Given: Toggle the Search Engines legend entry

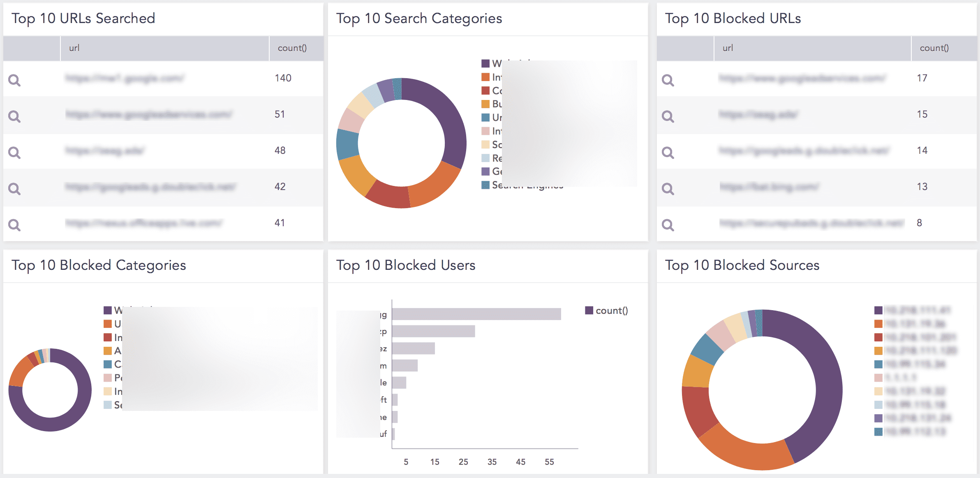Looking at the screenshot, I should point(522,186).
